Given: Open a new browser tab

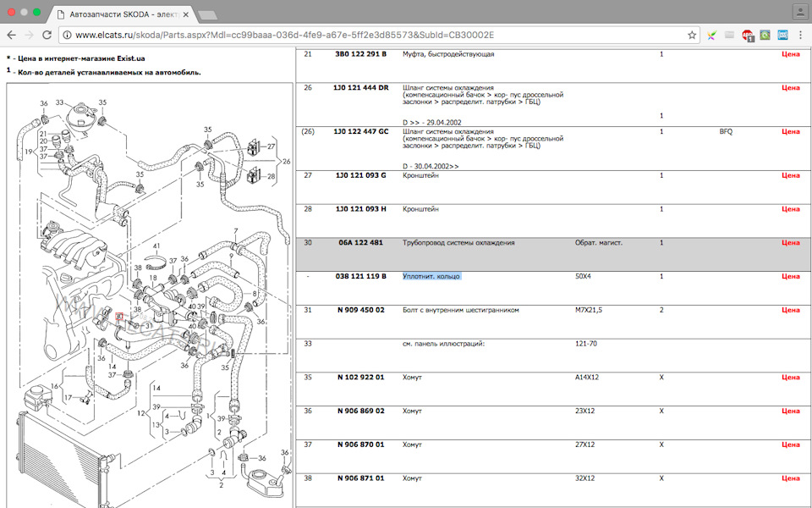Looking at the screenshot, I should click(x=207, y=15).
